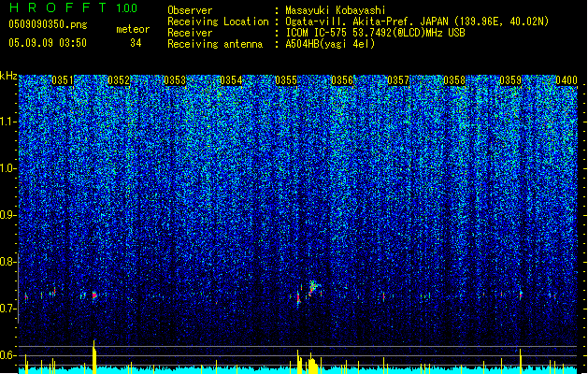Click the 0355 time marker
The image size is (588, 374).
coord(286,80)
